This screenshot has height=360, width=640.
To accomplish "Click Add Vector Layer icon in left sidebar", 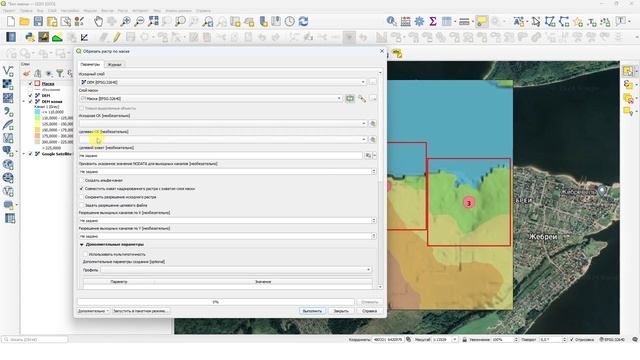I will pyautogui.click(x=8, y=71).
